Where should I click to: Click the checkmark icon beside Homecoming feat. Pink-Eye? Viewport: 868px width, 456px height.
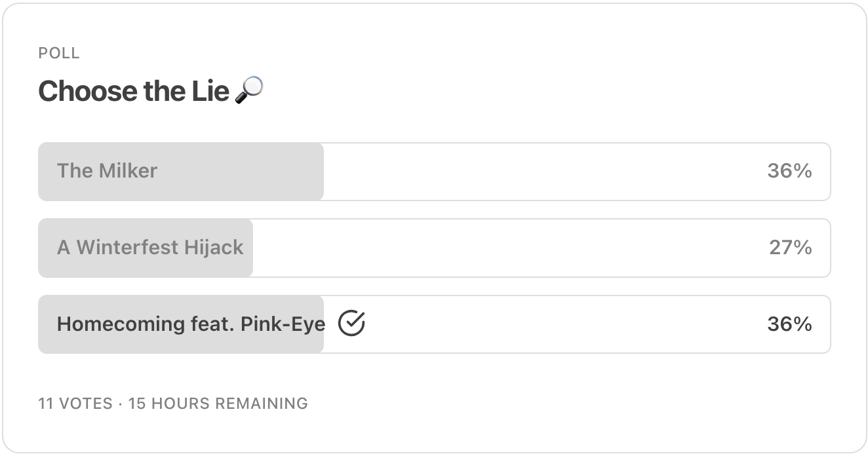351,324
